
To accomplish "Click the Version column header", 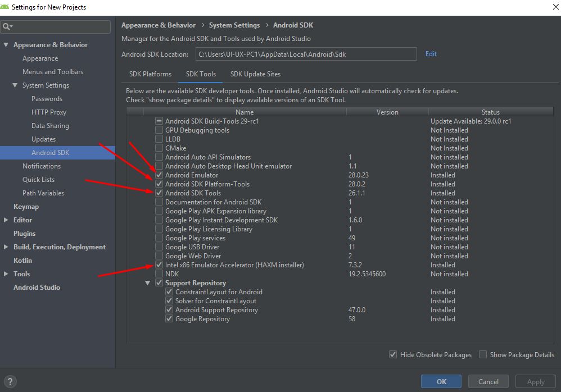I will (387, 112).
